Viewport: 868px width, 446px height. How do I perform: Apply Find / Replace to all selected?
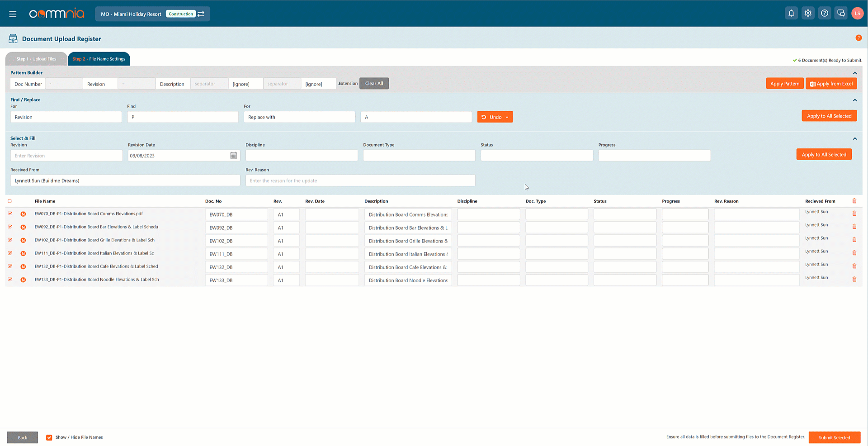829,116
